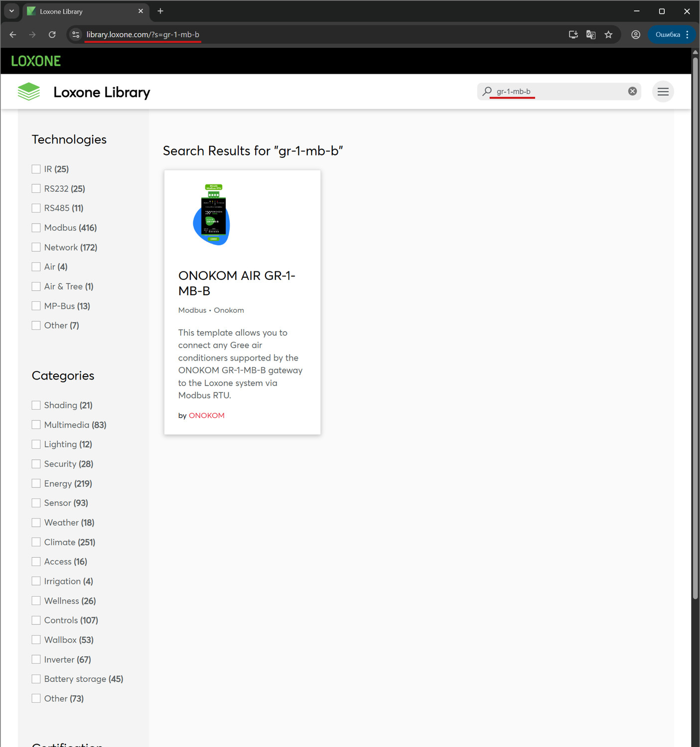Open Chrome three-dots menu
This screenshot has width=700, height=747.
pos(688,34)
